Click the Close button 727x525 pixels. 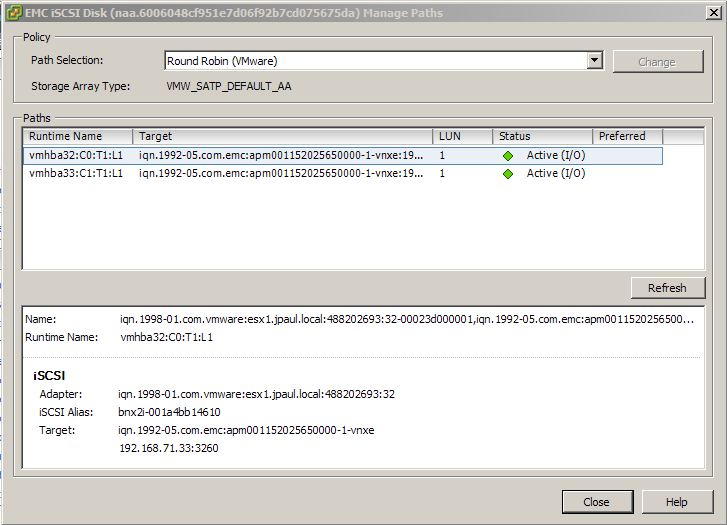(597, 502)
